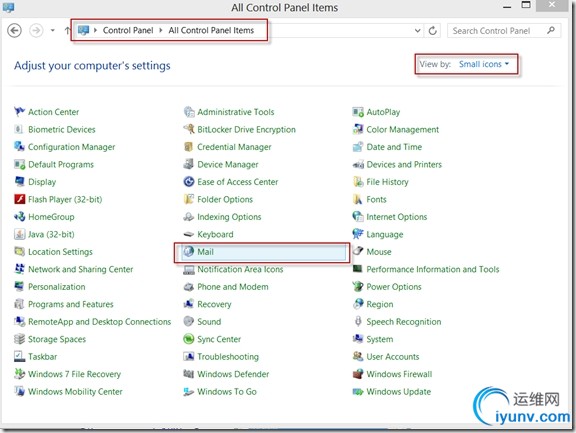This screenshot has height=433, width=576.
Task: Open Administrative Tools
Action: click(235, 112)
